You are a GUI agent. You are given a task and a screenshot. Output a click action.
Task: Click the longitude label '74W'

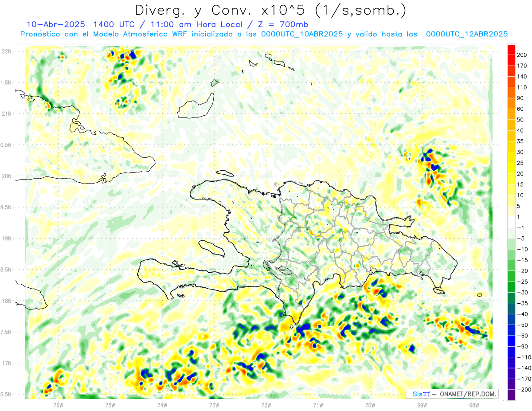(162, 405)
